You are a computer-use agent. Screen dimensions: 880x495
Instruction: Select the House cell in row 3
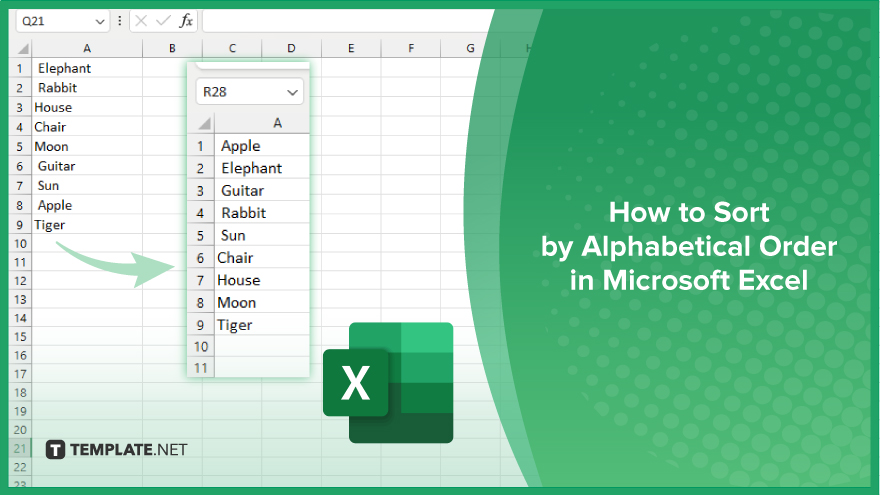click(x=87, y=107)
